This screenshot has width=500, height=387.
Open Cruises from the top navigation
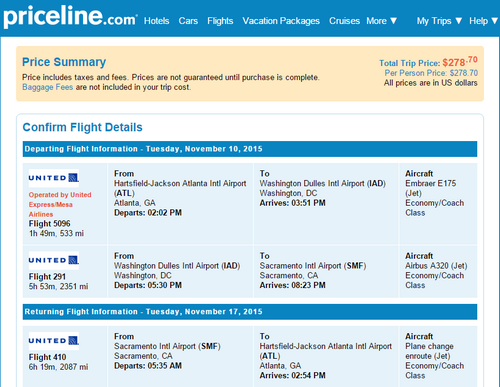[344, 21]
